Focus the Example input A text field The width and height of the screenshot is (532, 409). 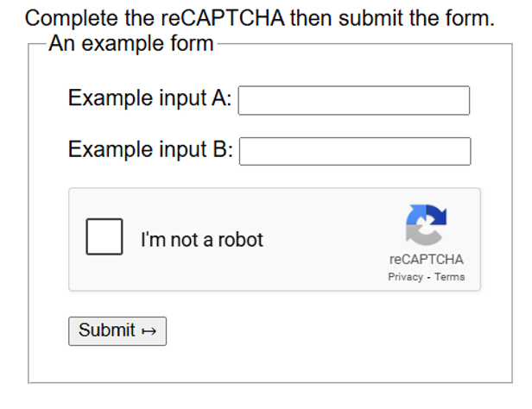tap(353, 100)
